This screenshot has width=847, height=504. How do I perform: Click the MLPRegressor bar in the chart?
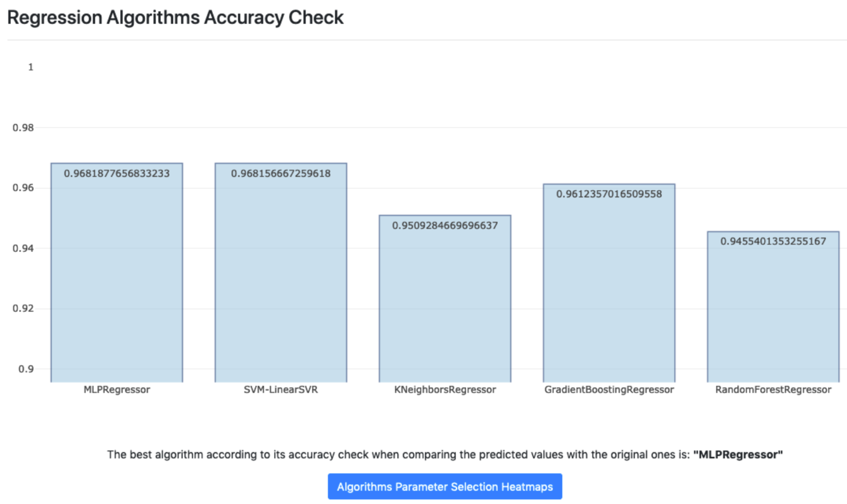point(117,279)
